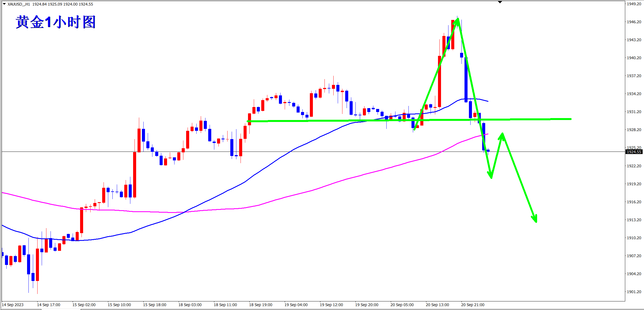
Task: Click the 1949.20 price scale label
Action: point(634,4)
